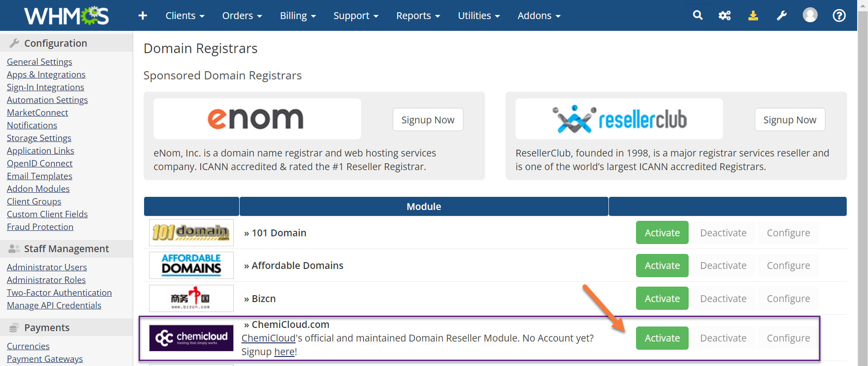Open the admin profile icon
The height and width of the screenshot is (366, 868).
tap(810, 15)
